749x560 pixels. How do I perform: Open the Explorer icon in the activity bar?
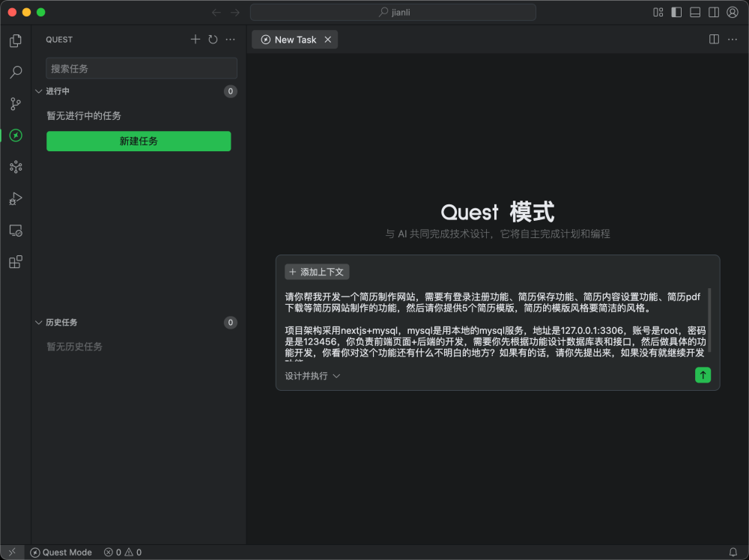point(15,41)
